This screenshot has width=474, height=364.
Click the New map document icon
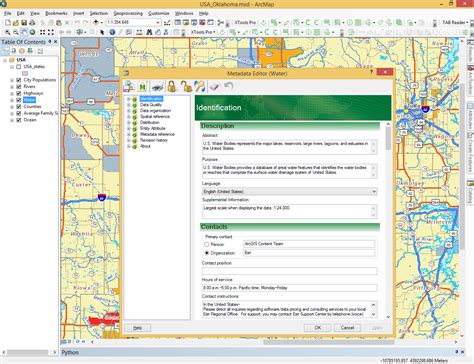8,23
